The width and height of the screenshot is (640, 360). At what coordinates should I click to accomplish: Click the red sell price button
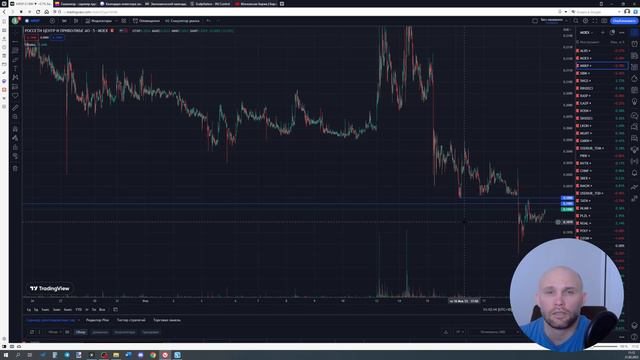click(x=31, y=38)
